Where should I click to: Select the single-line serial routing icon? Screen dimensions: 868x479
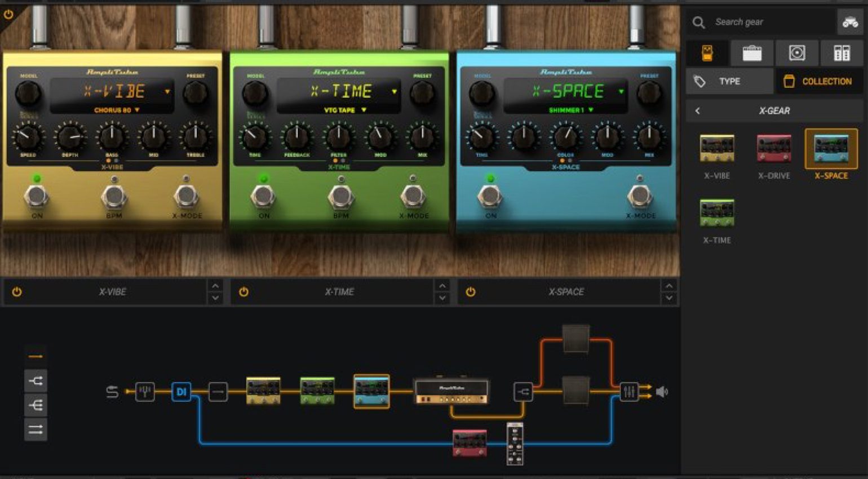pyautogui.click(x=36, y=356)
